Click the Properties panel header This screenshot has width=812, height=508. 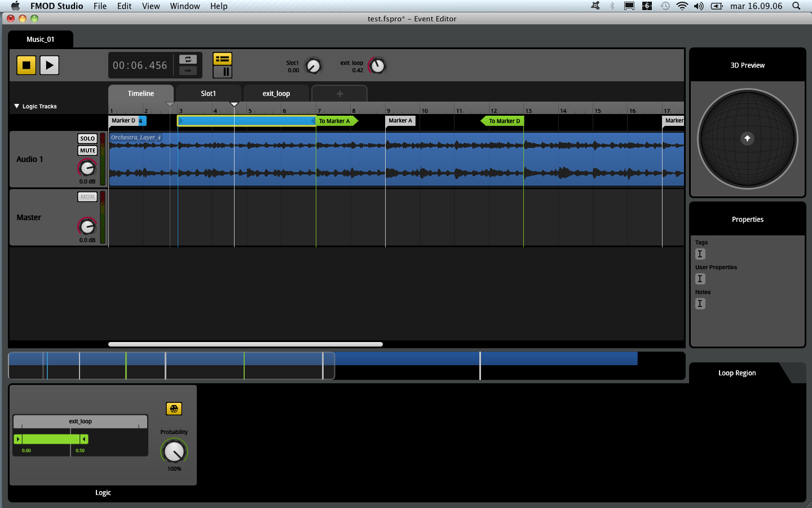pos(748,220)
